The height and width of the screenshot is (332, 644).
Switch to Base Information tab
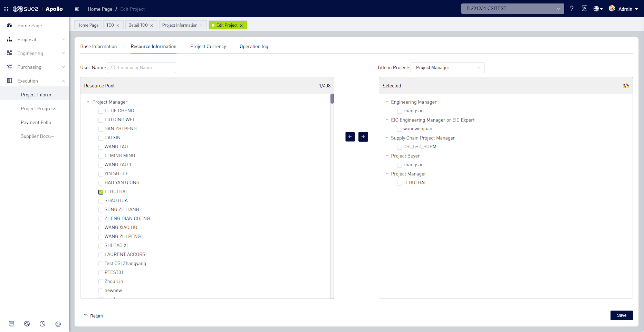98,47
